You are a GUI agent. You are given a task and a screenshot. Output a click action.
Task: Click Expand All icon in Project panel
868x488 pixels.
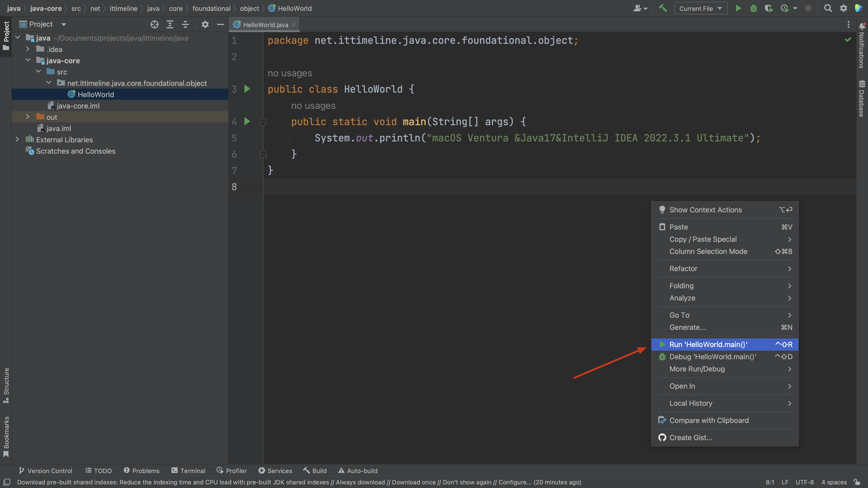pyautogui.click(x=170, y=24)
